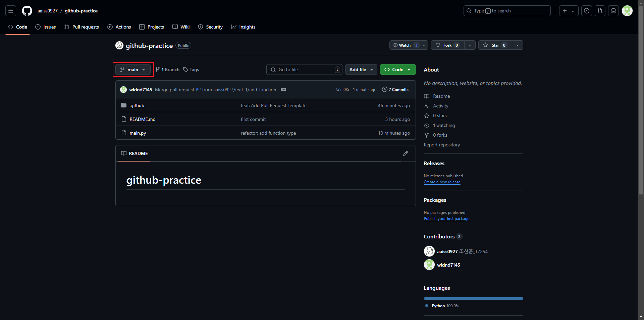
Task: Click Report repository link
Action: point(442,145)
